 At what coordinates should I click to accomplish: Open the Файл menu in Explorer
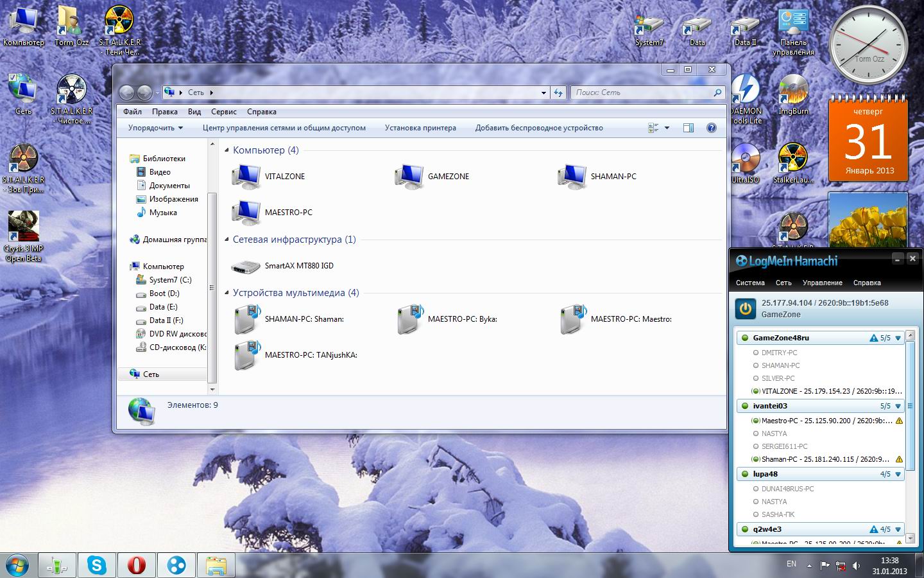132,112
